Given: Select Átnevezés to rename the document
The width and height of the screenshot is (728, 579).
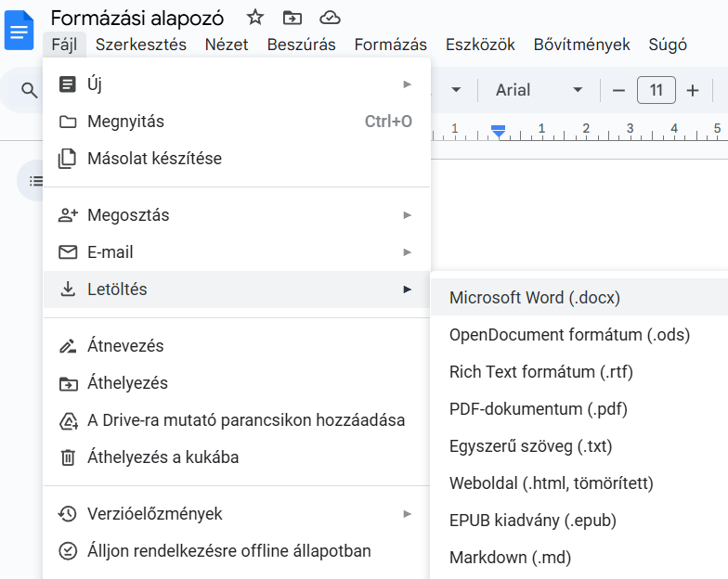Looking at the screenshot, I should pyautogui.click(x=237, y=346).
